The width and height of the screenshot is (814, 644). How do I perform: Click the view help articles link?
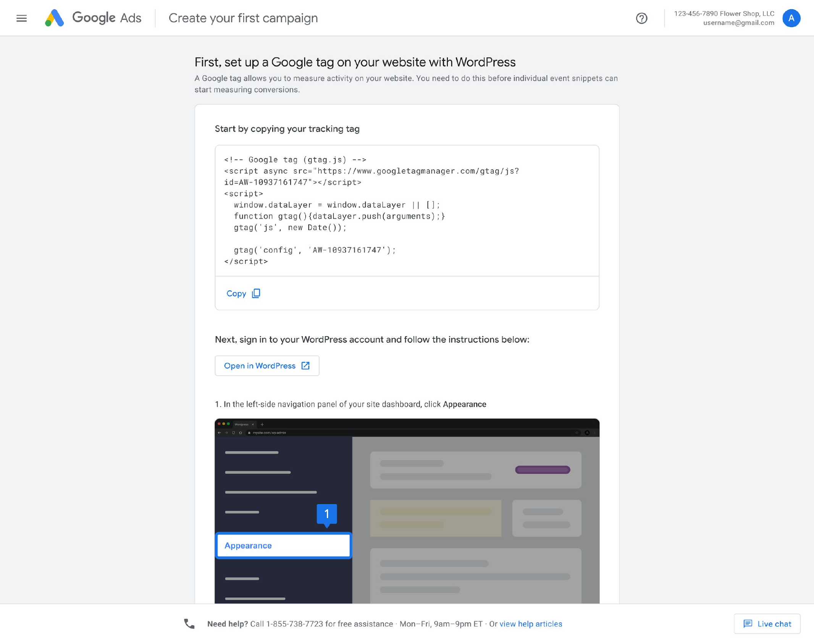pos(531,624)
